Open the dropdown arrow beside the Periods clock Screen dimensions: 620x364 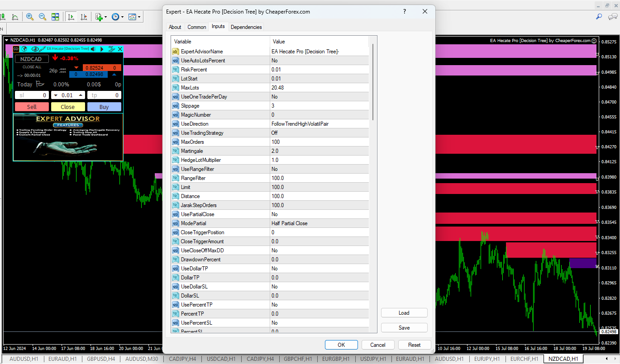[x=122, y=17]
